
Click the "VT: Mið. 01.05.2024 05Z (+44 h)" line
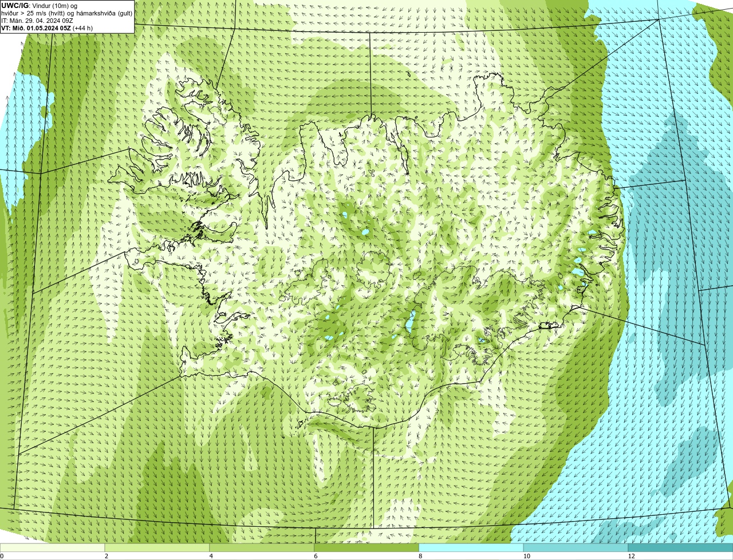pos(47,28)
